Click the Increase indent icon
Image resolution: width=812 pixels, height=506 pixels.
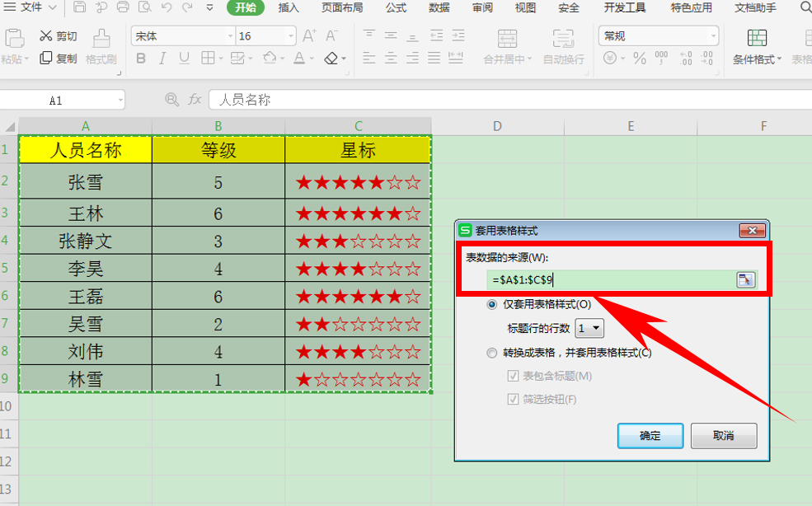(458, 35)
